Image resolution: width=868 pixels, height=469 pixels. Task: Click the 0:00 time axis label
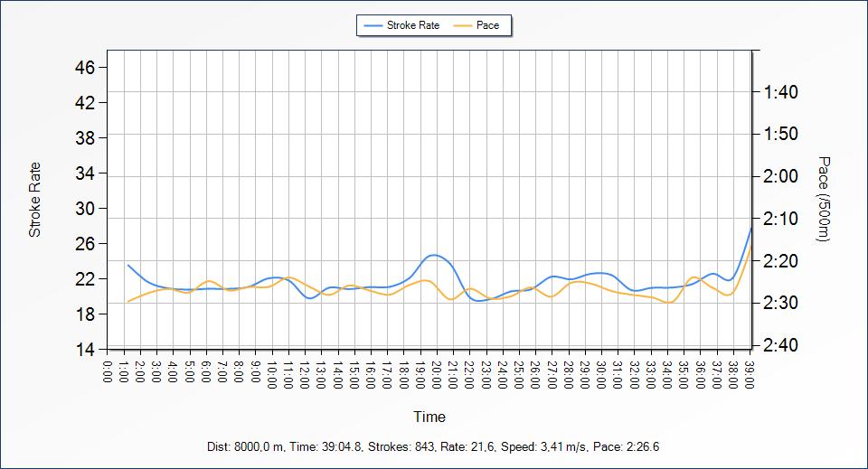108,371
